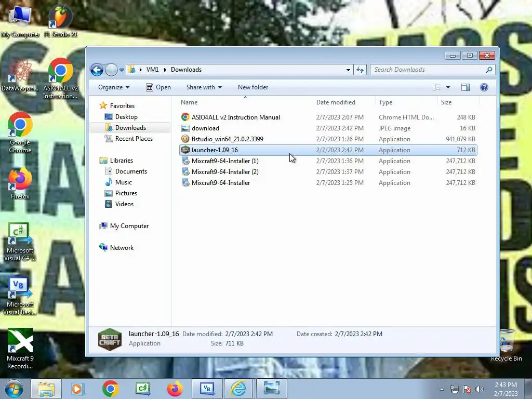Open Microsoft Visual C# desktop shortcut

coord(20,242)
